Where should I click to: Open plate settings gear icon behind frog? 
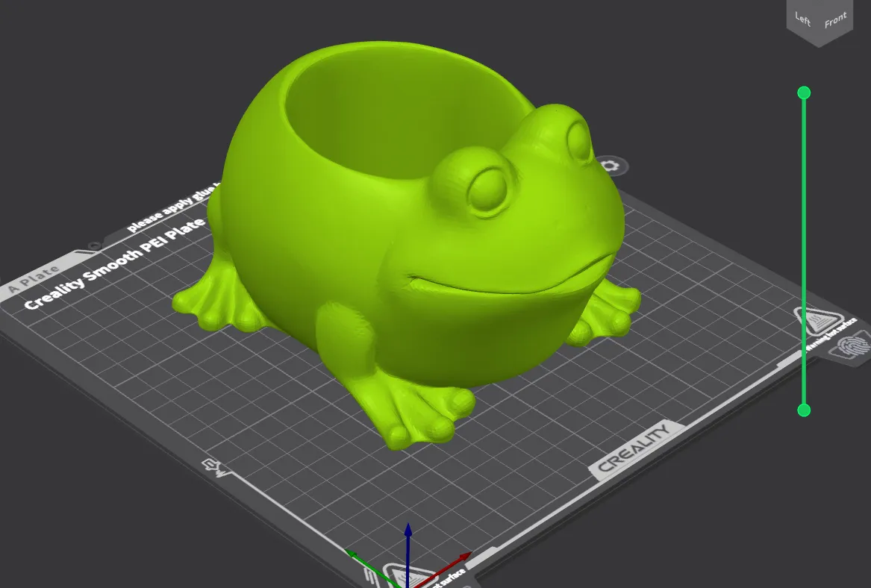coord(611,166)
